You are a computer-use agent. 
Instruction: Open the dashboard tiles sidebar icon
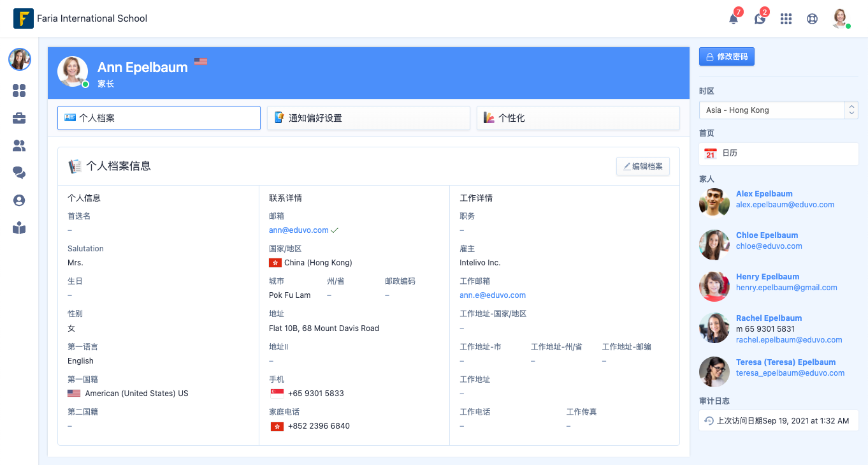click(19, 91)
